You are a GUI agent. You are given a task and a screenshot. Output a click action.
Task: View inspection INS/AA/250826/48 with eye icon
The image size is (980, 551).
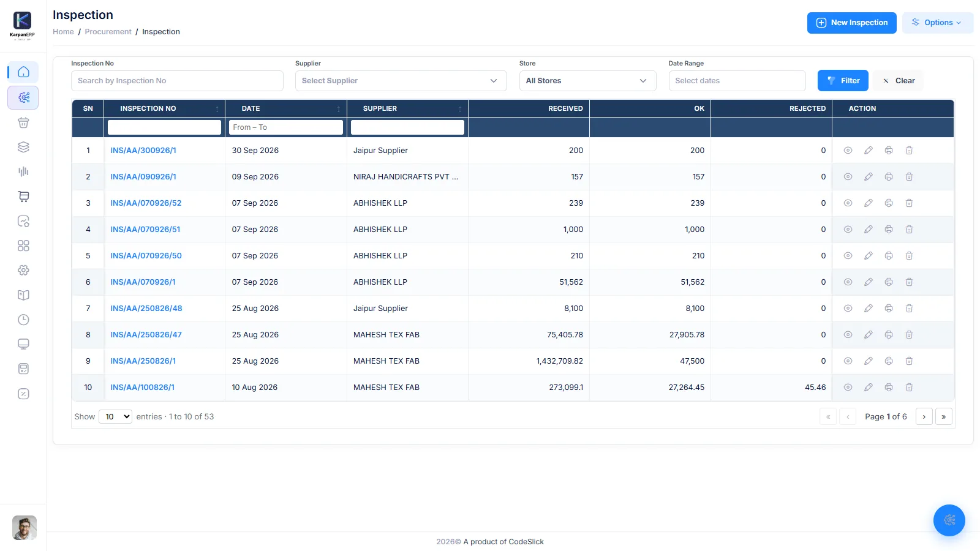click(848, 309)
